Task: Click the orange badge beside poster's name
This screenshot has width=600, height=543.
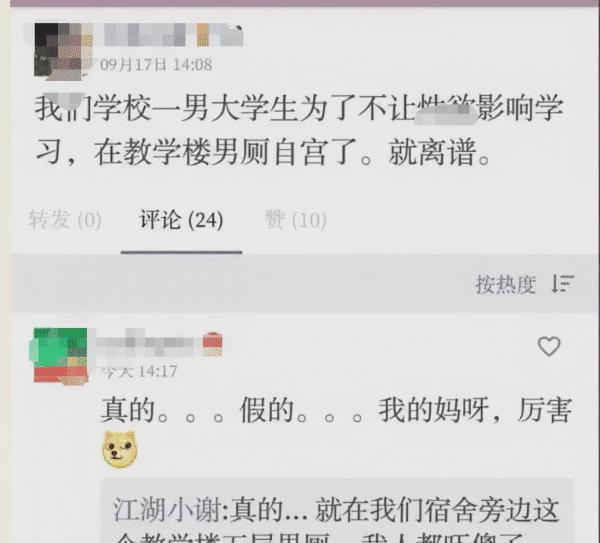Action: tap(203, 35)
